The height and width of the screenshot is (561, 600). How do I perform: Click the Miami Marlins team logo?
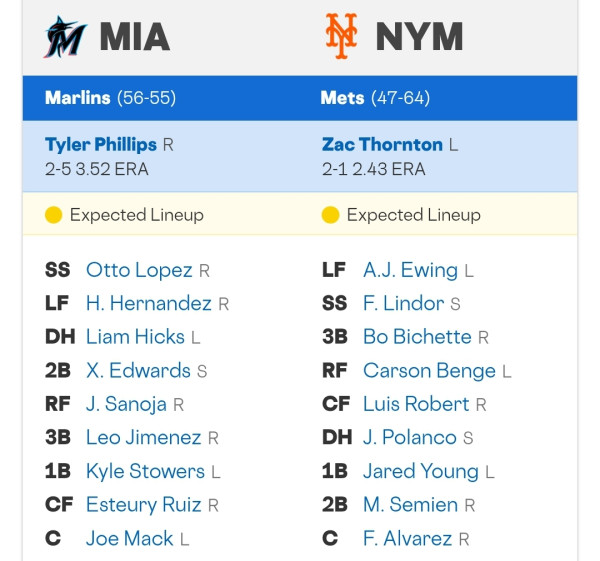tap(65, 36)
